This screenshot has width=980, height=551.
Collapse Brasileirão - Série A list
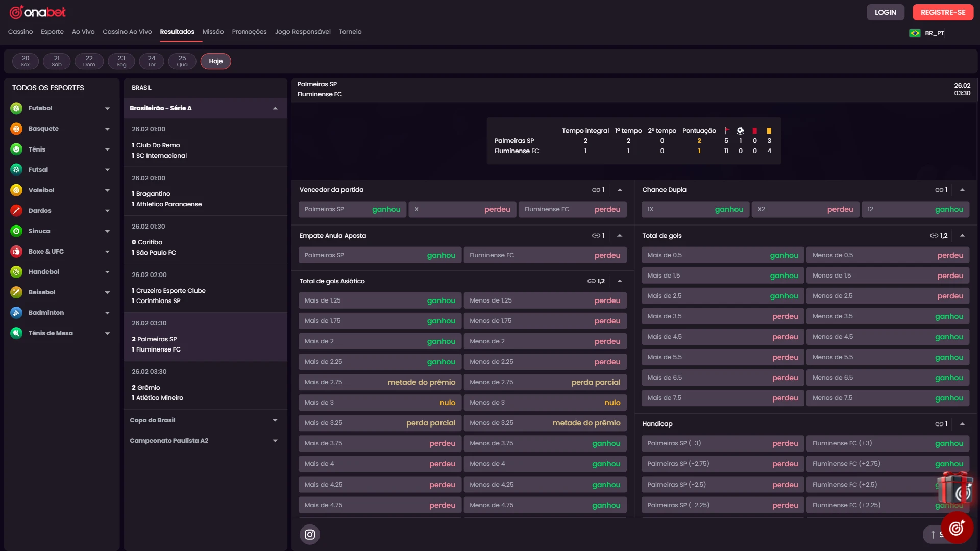275,108
